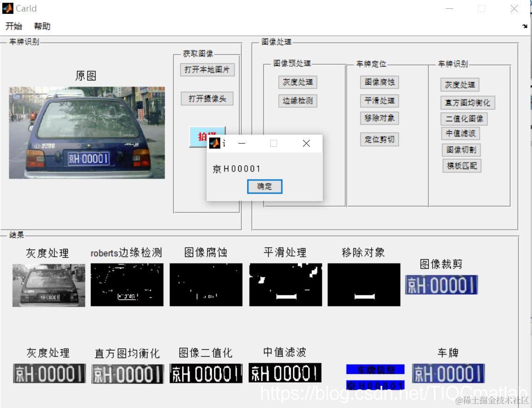This screenshot has width=532, height=408.
Task: Click the 中值滤波 button
Action: (x=460, y=133)
